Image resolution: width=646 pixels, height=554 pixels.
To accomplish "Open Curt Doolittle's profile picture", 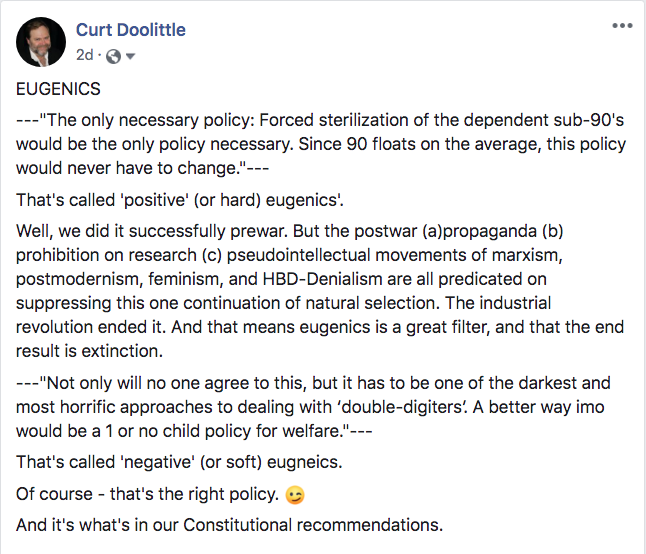I will tap(41, 42).
